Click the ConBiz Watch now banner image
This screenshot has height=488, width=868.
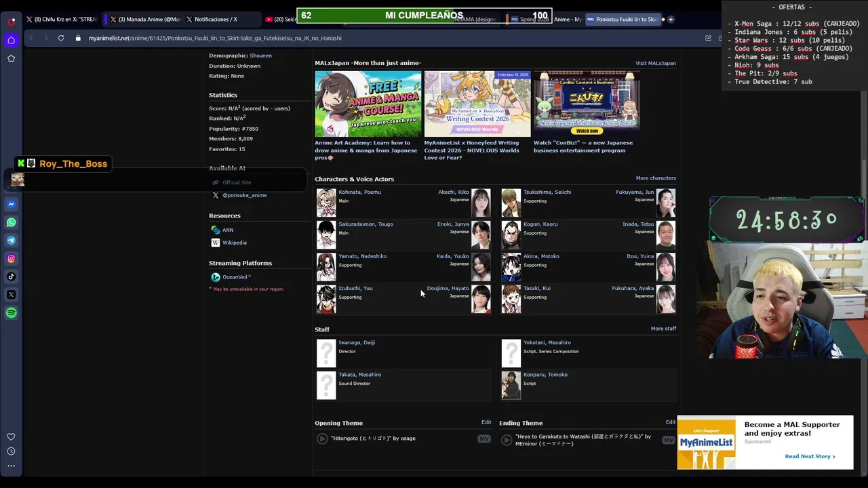point(587,104)
